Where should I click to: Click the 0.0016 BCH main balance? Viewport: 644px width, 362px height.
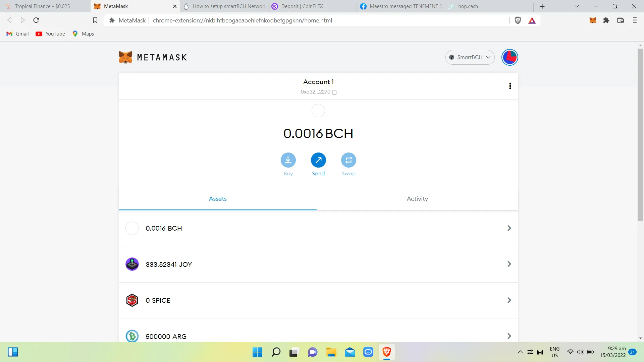(x=318, y=133)
